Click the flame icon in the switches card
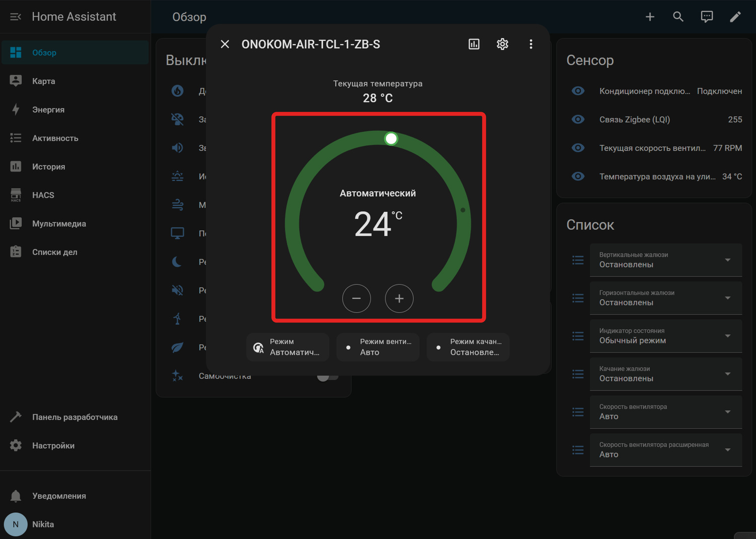 (177, 91)
